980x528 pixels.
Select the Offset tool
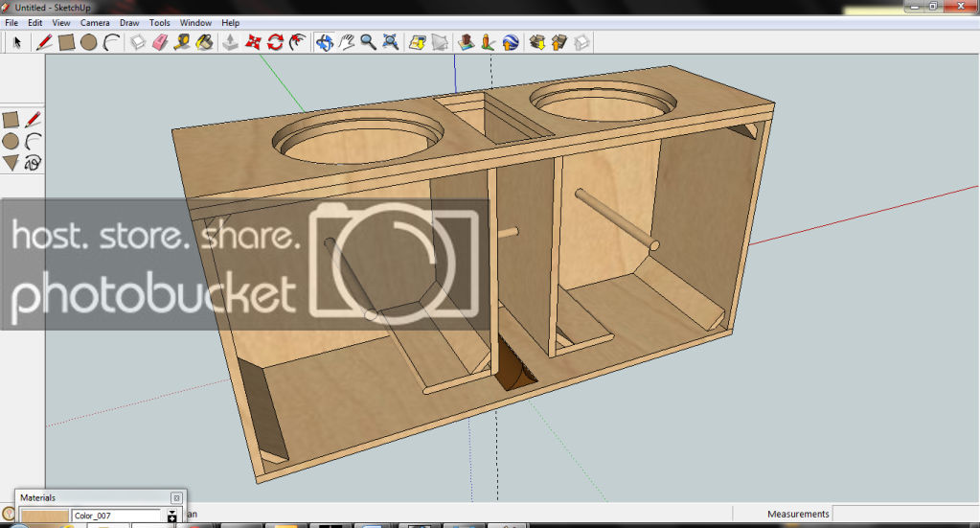[x=298, y=42]
